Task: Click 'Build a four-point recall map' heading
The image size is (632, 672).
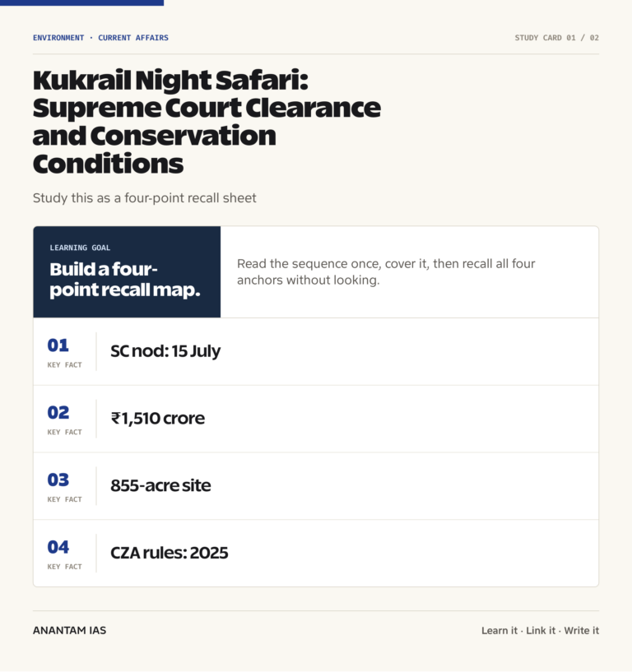Action: [125, 280]
